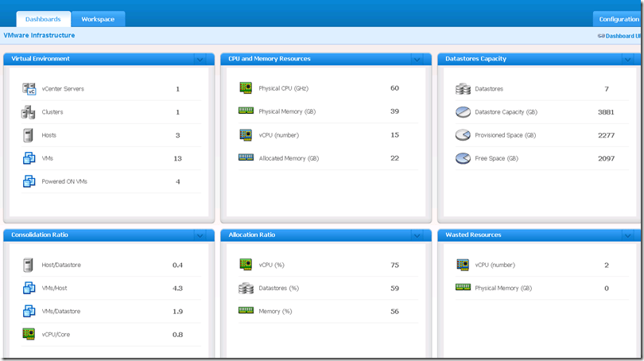This screenshot has width=644, height=361.
Task: Click the Datastores disk stack icon
Action: coord(463,89)
